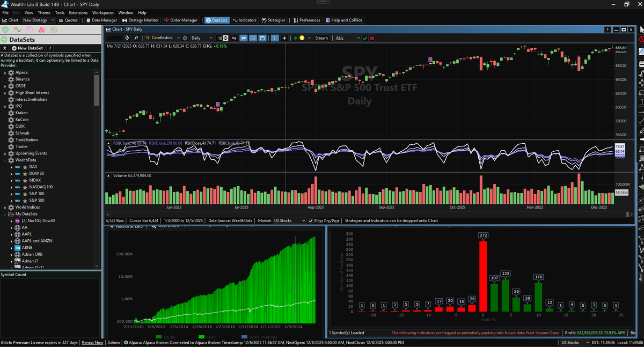
Task: Open the Candlestick chart style dropdown
Action: 163,38
